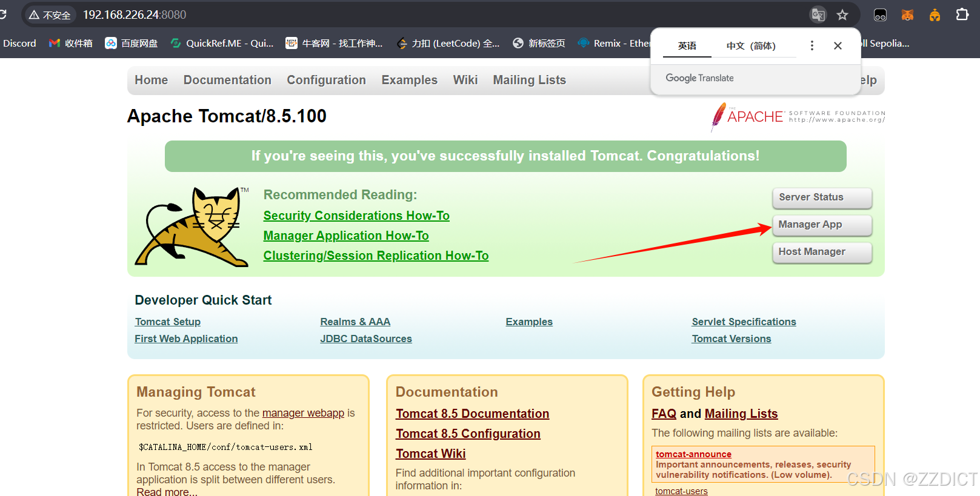Screen dimensions: 980x496
Task: Open Security Considerations How-To link
Action: pyautogui.click(x=356, y=216)
